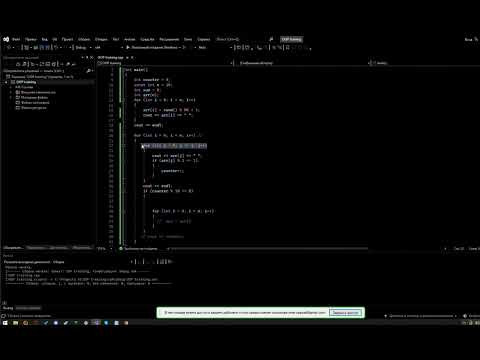Click add to source control in the status bar

click(421, 316)
